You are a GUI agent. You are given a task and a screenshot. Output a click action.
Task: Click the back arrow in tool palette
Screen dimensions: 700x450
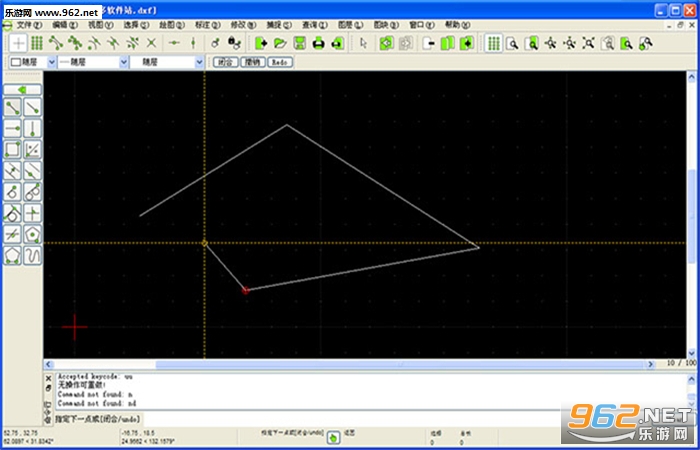pos(22,90)
